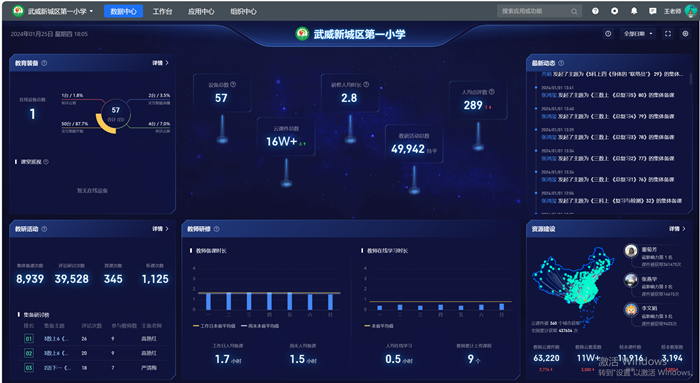Click the info icon next to 教育装备 title
The width and height of the screenshot is (700, 383).
pyautogui.click(x=44, y=63)
